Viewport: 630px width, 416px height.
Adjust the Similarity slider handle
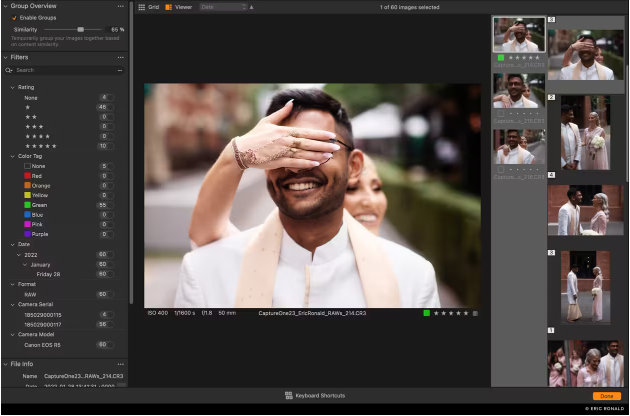(x=81, y=30)
